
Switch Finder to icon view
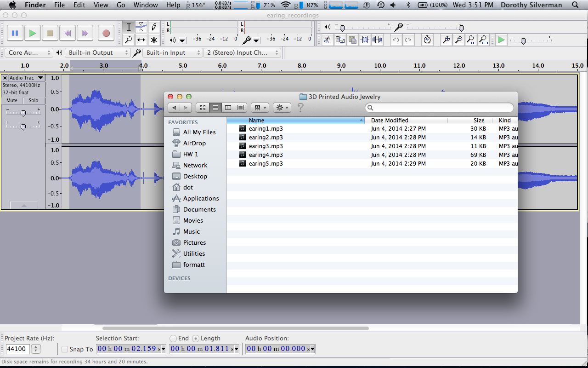pos(203,108)
